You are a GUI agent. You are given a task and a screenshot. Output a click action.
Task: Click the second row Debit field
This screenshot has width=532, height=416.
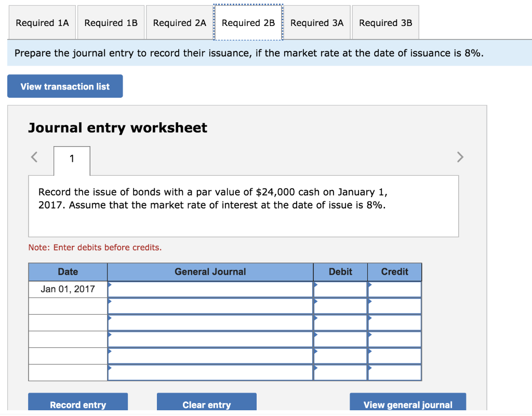point(340,306)
